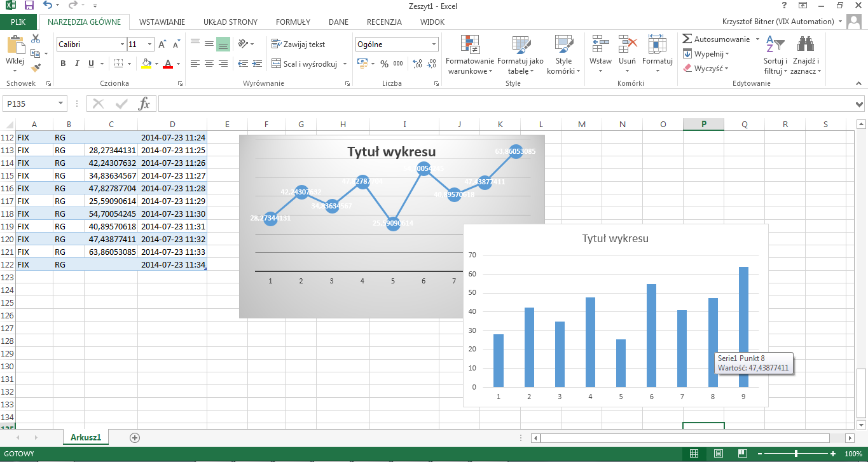This screenshot has width=868, height=462.
Task: Switch to FORMUŁY tab
Action: pyautogui.click(x=293, y=22)
